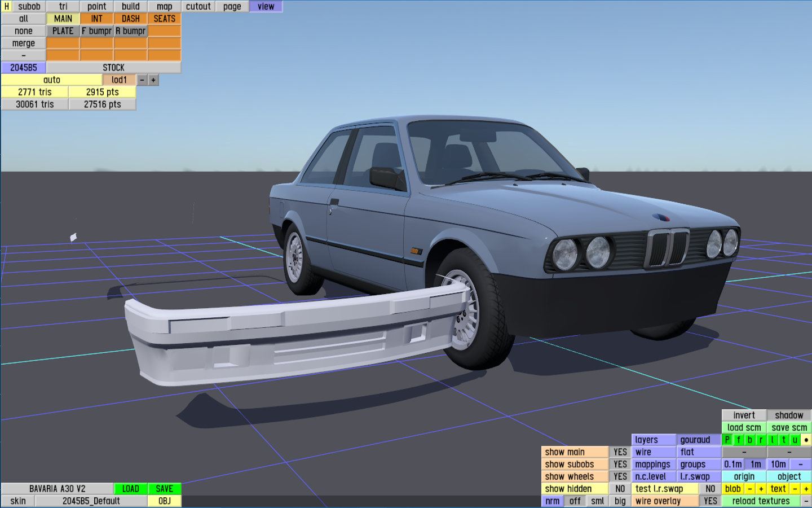The image size is (812, 508).
Task: Select the sml size option
Action: point(598,501)
